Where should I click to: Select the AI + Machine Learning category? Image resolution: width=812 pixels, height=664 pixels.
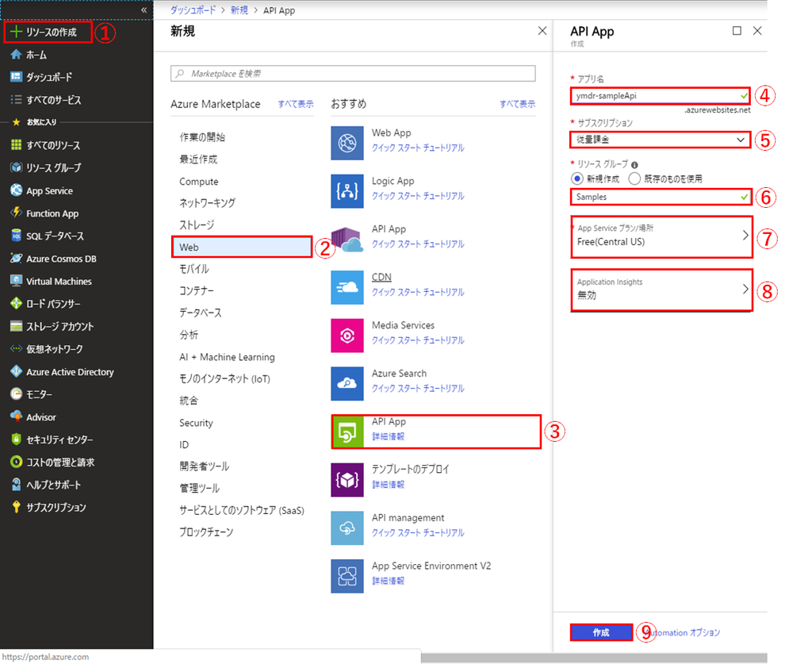click(x=227, y=357)
